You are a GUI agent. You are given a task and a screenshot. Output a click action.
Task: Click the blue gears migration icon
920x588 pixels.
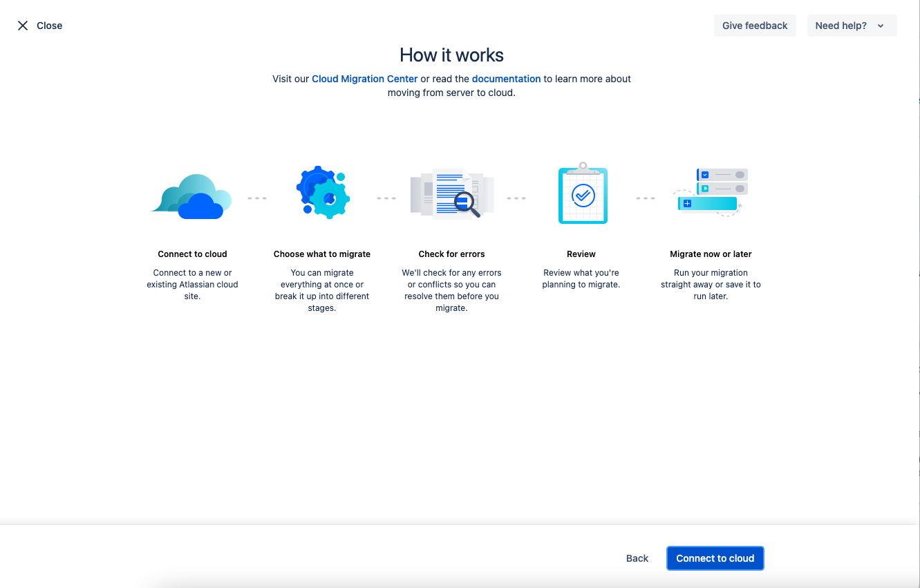[x=323, y=193]
